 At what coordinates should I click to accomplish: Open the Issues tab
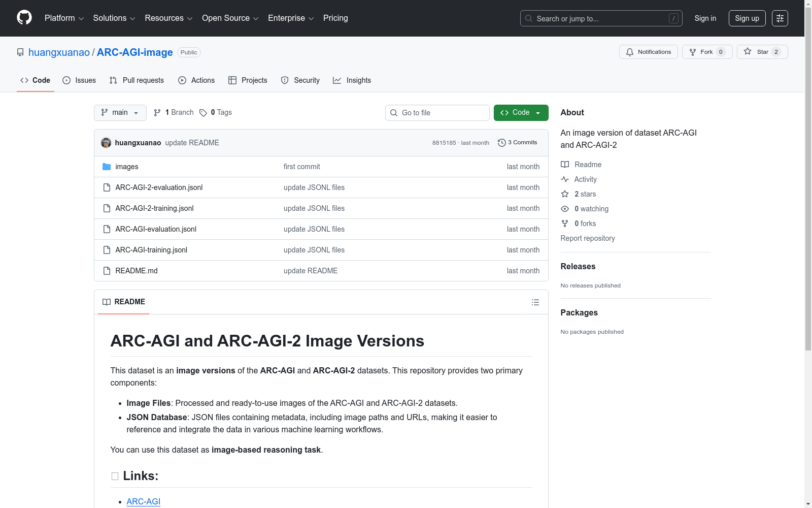click(79, 80)
